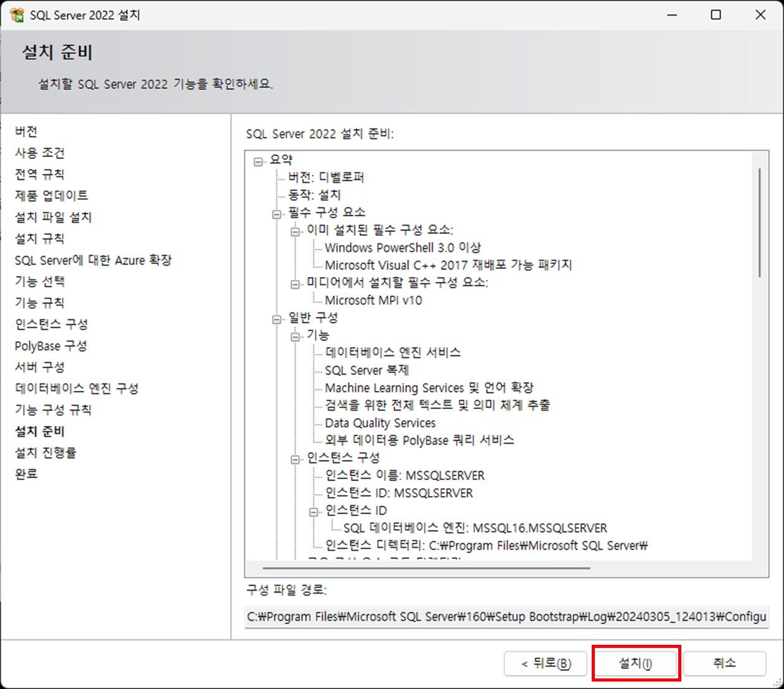Select the 기능 구성 규칙 step
The height and width of the screenshot is (689, 784).
(x=54, y=410)
